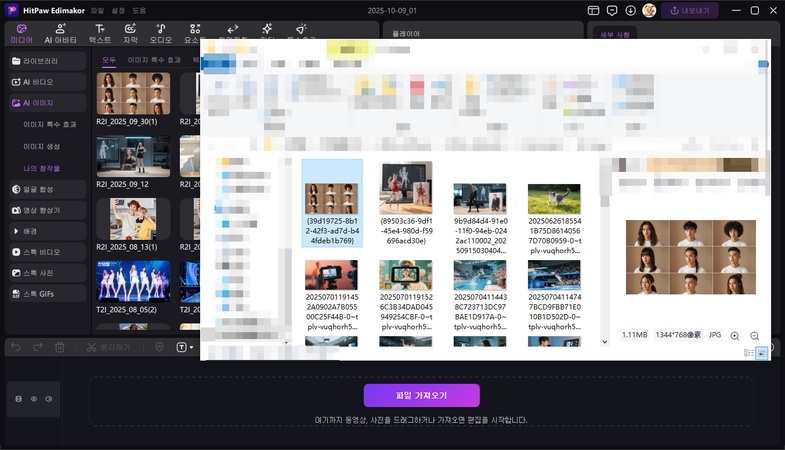Toggle track mute speaker icon in timeline
The width and height of the screenshot is (785, 450).
click(49, 398)
